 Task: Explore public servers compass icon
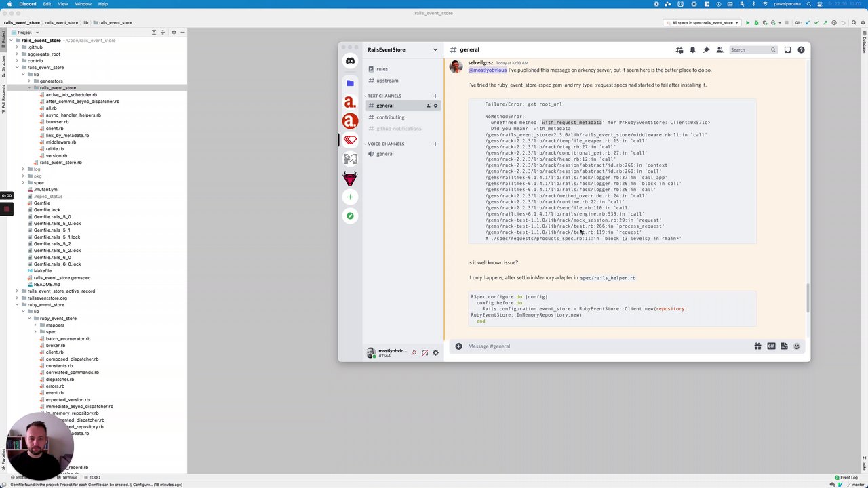350,216
